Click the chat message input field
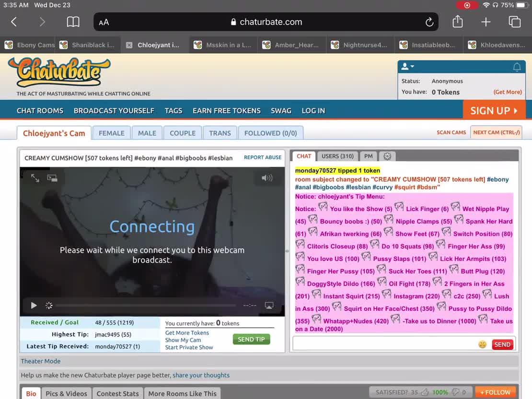Screen dimensions: 532x399 tap(383, 344)
